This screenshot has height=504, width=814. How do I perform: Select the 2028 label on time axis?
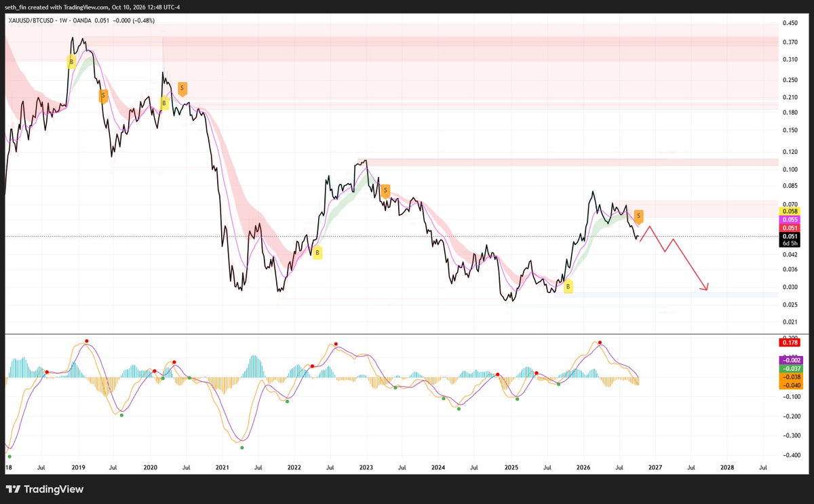click(726, 467)
